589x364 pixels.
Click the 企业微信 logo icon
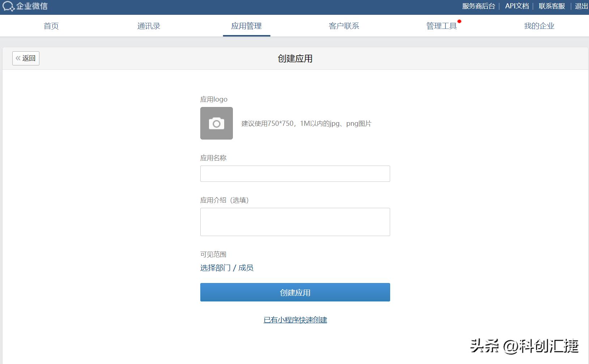click(8, 6)
